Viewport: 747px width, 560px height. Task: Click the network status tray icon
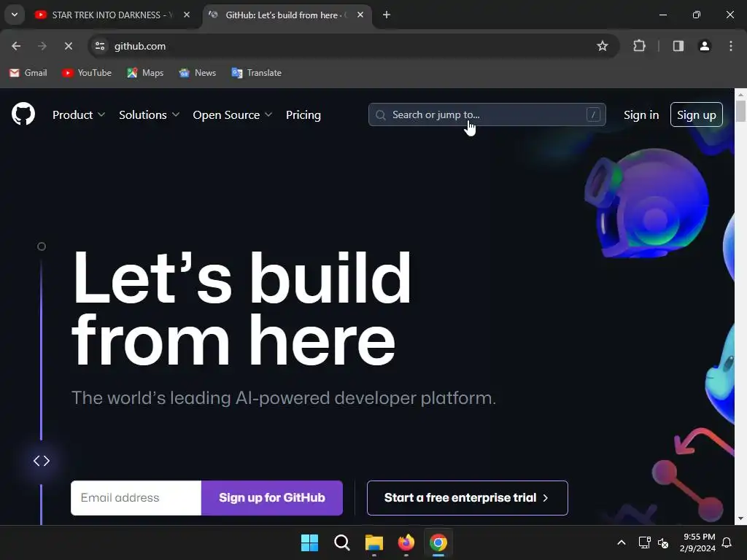(645, 542)
